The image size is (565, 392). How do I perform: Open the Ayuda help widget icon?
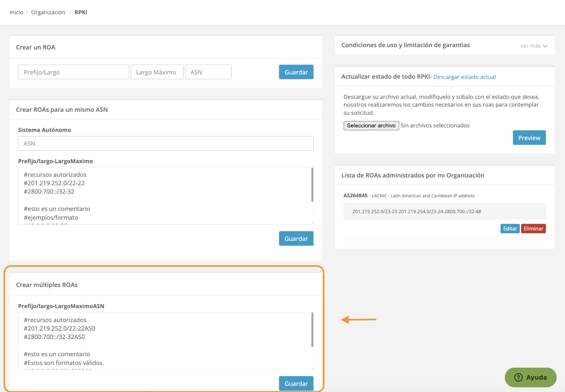tap(518, 378)
